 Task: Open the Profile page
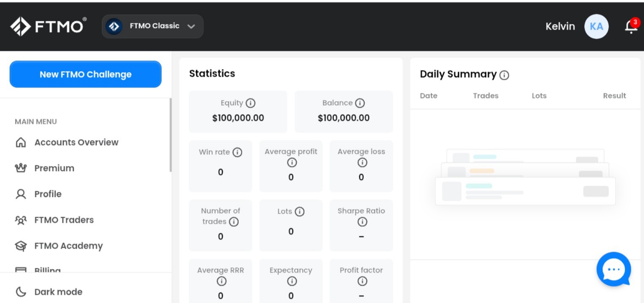click(38, 194)
